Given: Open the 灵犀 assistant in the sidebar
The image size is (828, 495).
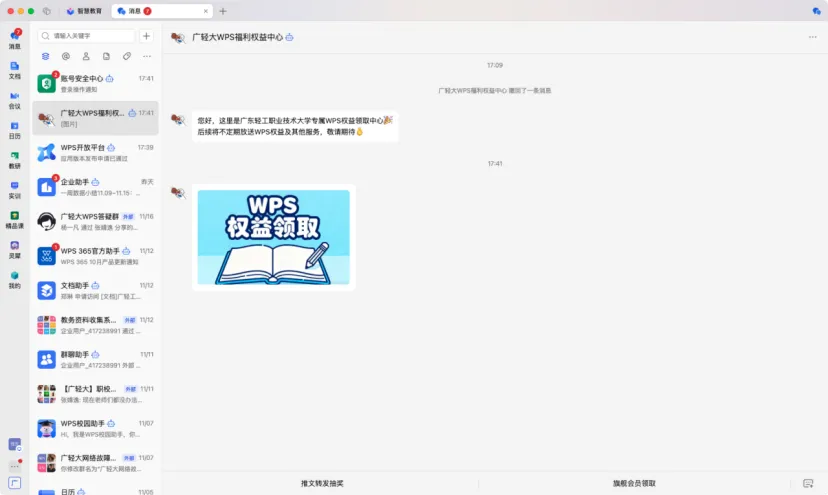Looking at the screenshot, I should coord(15,249).
